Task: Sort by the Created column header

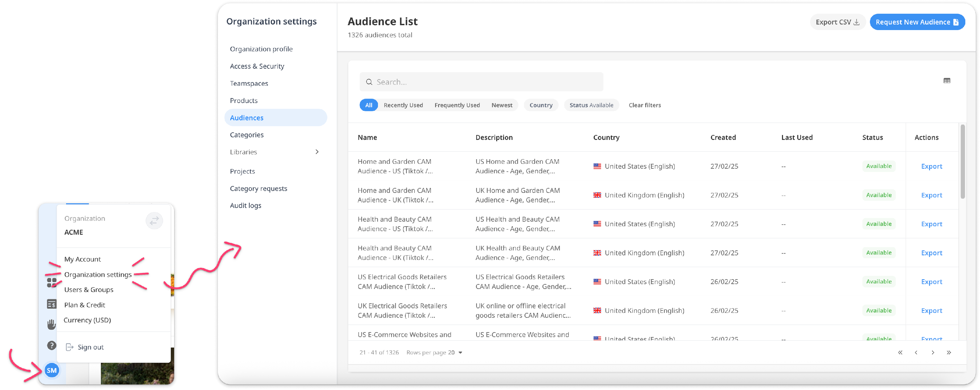Action: click(723, 137)
